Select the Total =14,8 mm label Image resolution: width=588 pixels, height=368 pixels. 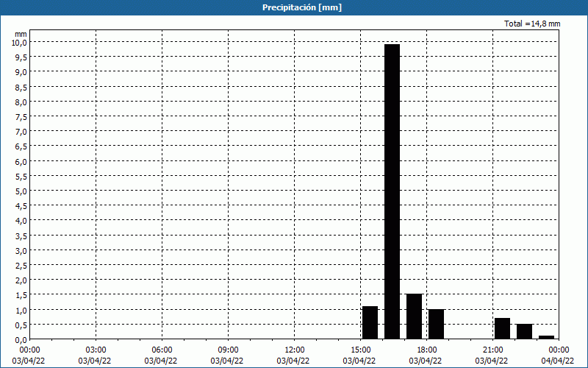[532, 24]
